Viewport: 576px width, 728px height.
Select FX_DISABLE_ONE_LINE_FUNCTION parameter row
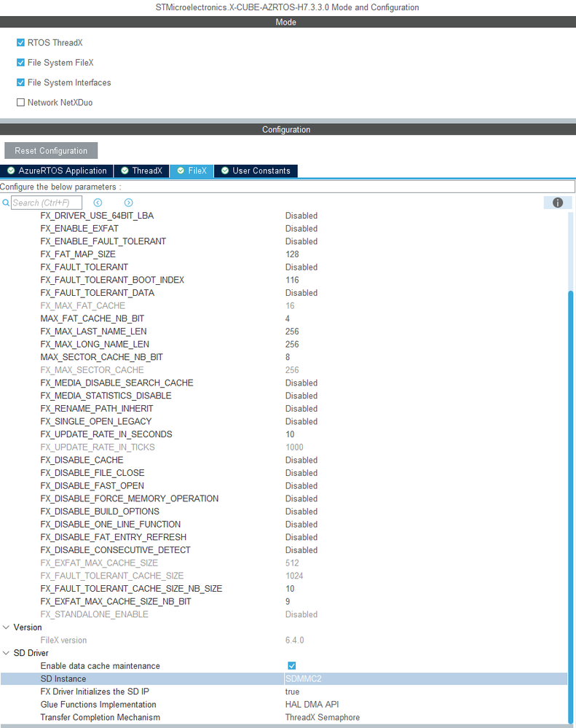point(283,524)
